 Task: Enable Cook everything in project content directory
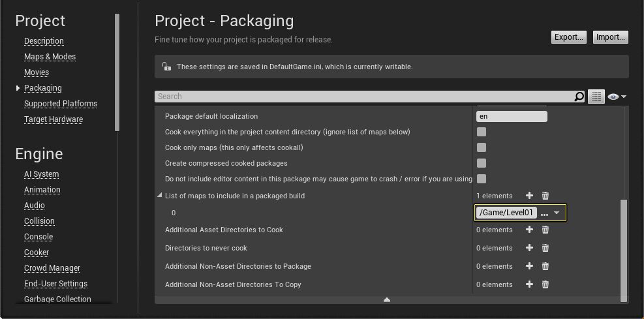coord(482,132)
